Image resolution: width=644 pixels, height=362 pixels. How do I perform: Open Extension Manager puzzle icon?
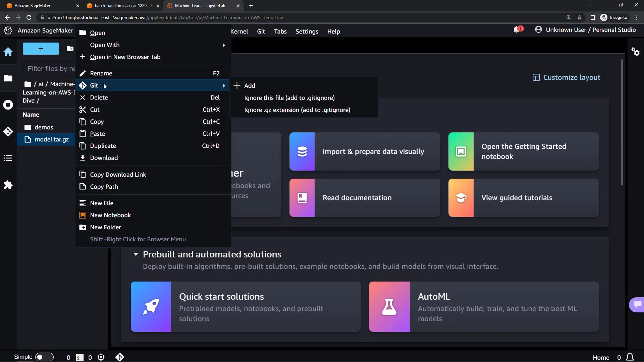(x=8, y=185)
